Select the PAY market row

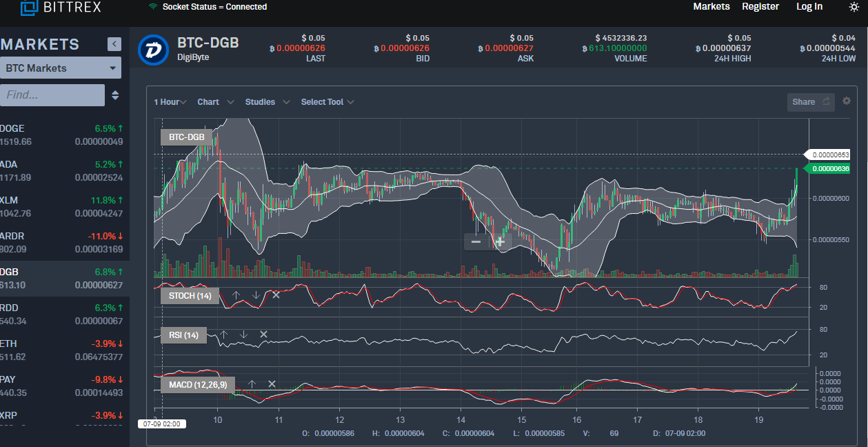[x=65, y=386]
